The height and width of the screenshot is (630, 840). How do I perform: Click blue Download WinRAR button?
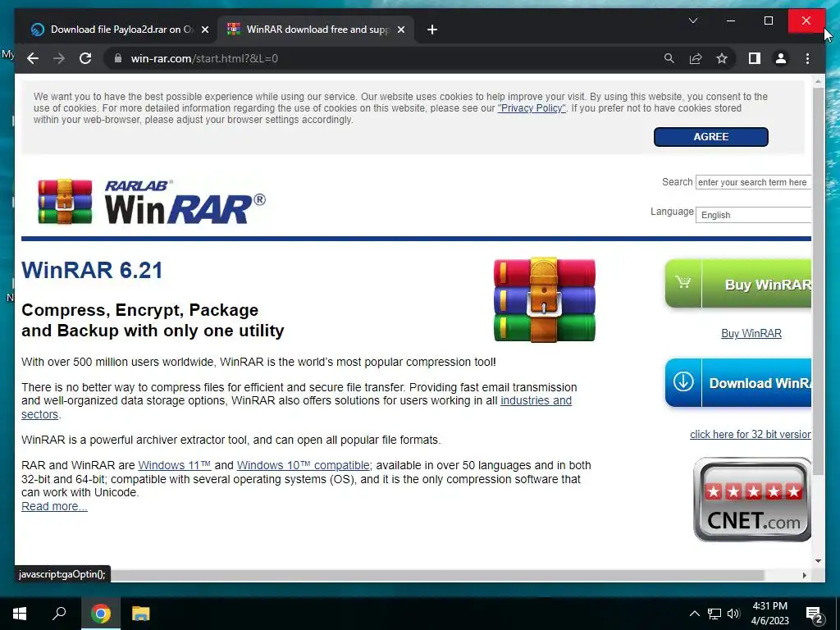[x=738, y=383]
